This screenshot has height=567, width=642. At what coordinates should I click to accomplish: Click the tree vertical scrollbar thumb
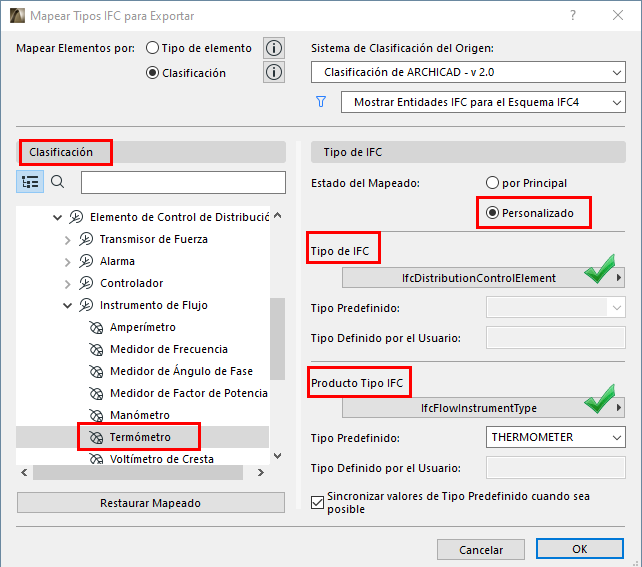click(278, 339)
